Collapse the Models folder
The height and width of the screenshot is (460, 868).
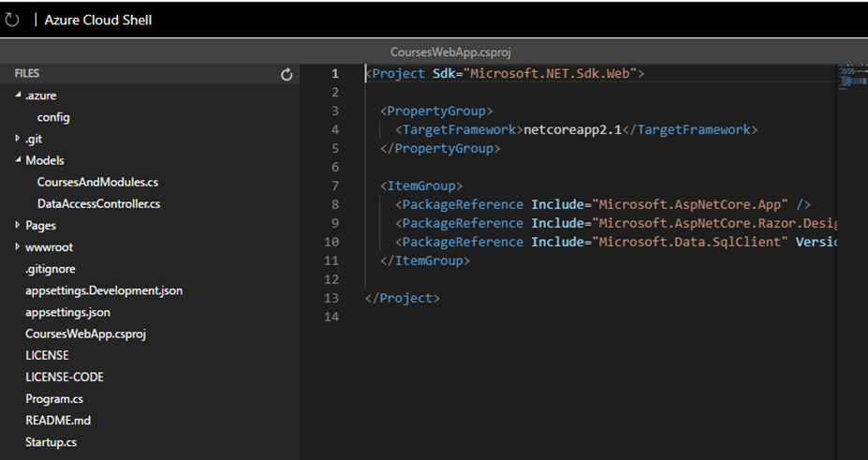pos(18,160)
